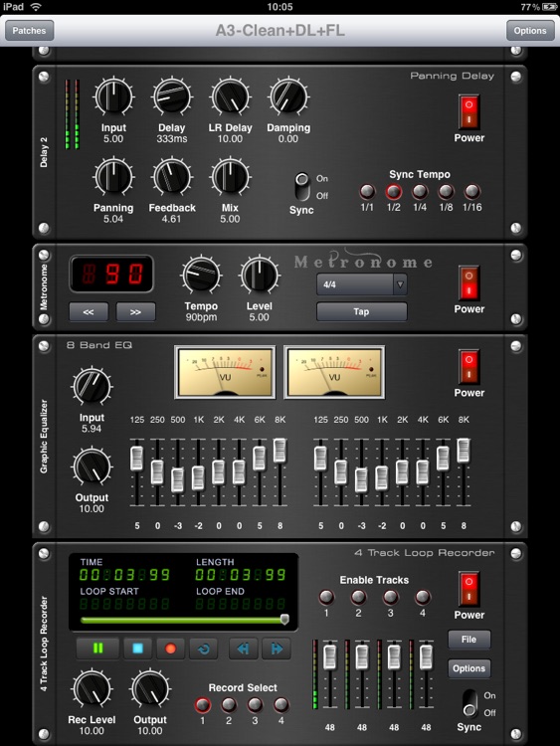Jump to loop end with forward button
This screenshot has height=746, width=560.
[277, 649]
